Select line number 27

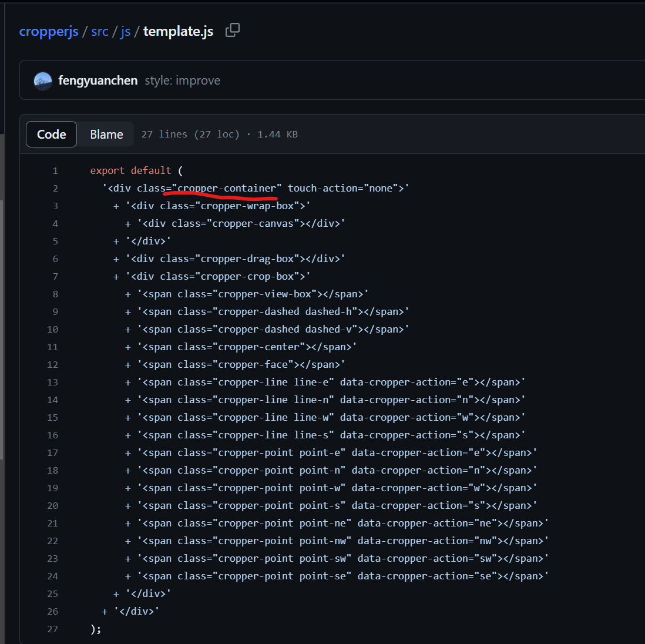click(x=52, y=629)
